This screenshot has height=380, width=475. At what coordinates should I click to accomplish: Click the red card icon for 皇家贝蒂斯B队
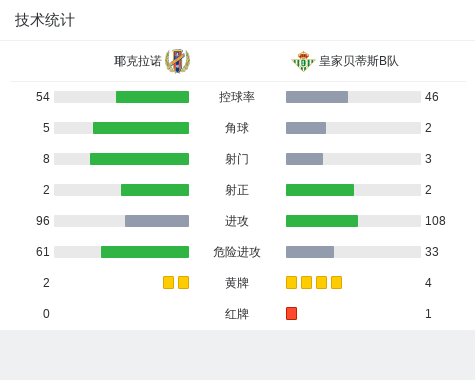pos(291,314)
